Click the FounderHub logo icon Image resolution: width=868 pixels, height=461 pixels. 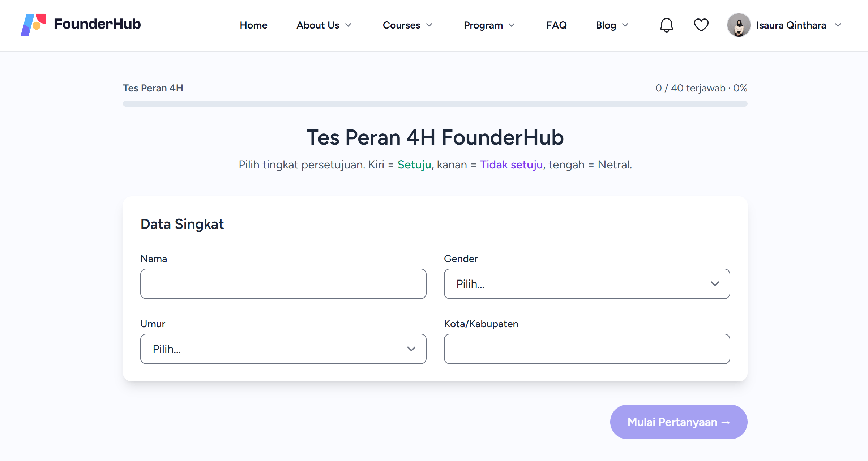click(x=34, y=25)
